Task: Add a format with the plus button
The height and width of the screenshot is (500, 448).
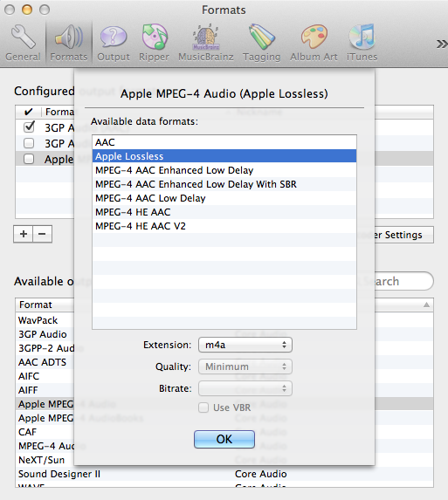Action: point(24,234)
